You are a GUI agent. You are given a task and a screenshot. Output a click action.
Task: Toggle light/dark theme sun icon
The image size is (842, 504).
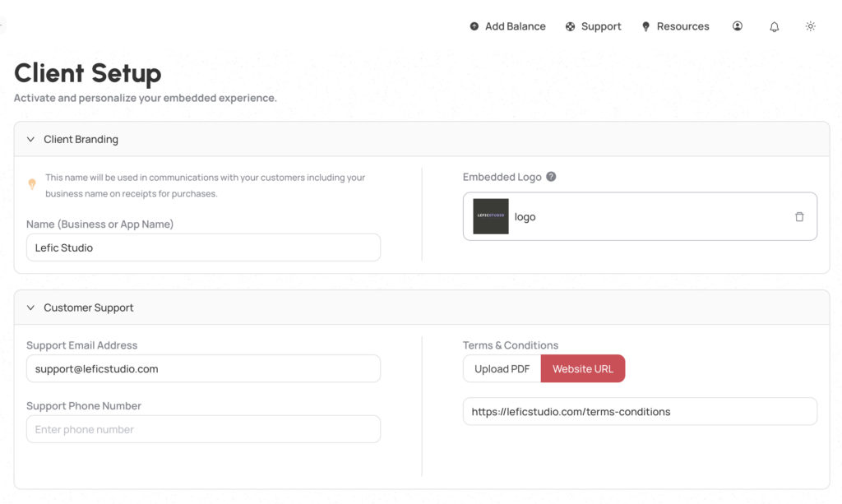pyautogui.click(x=810, y=26)
